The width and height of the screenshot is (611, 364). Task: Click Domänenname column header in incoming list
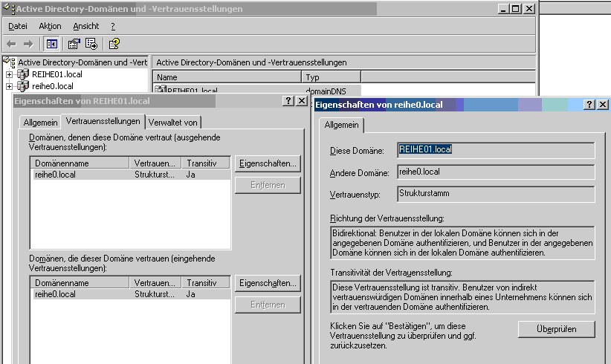80,282
